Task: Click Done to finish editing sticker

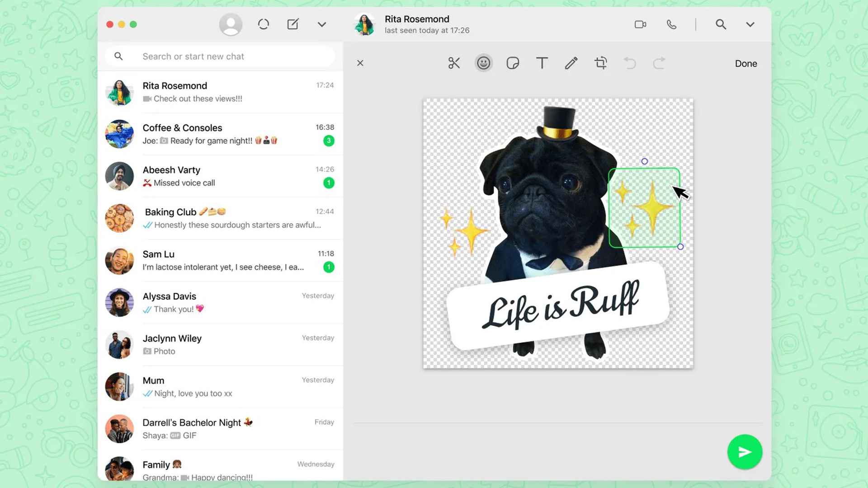Action: pos(746,63)
